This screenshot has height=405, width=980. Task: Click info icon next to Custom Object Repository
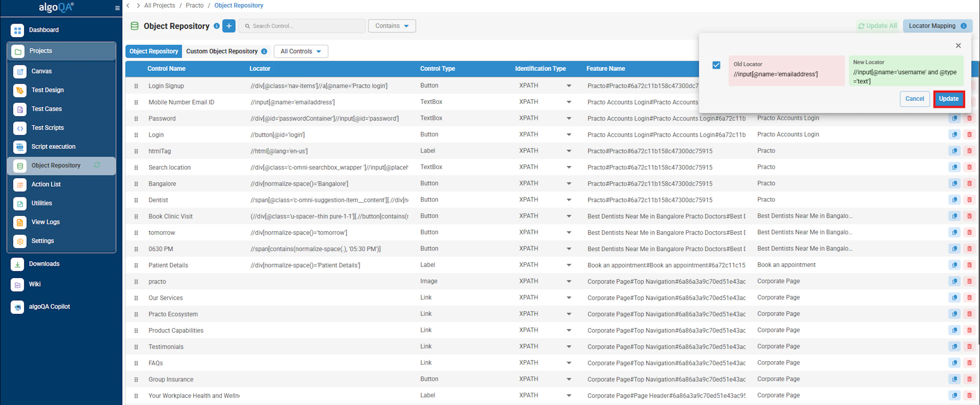point(264,51)
